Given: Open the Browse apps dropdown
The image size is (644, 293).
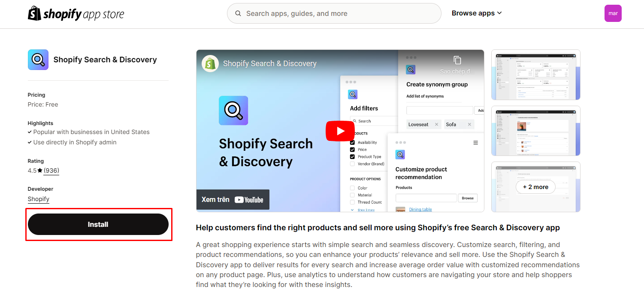Looking at the screenshot, I should pos(476,13).
